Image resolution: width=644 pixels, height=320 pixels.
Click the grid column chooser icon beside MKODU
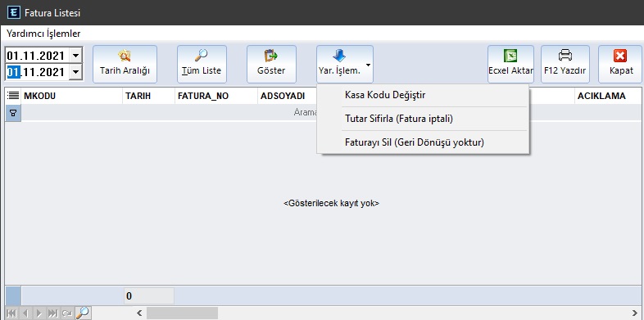click(x=13, y=96)
